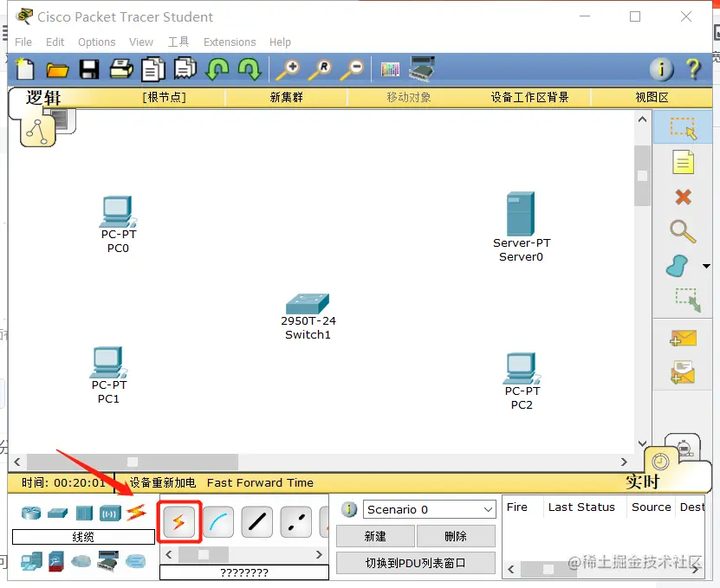Select the WAN Emulation cloud category icon
Viewport: 720px width, 588px height.
[x=81, y=561]
